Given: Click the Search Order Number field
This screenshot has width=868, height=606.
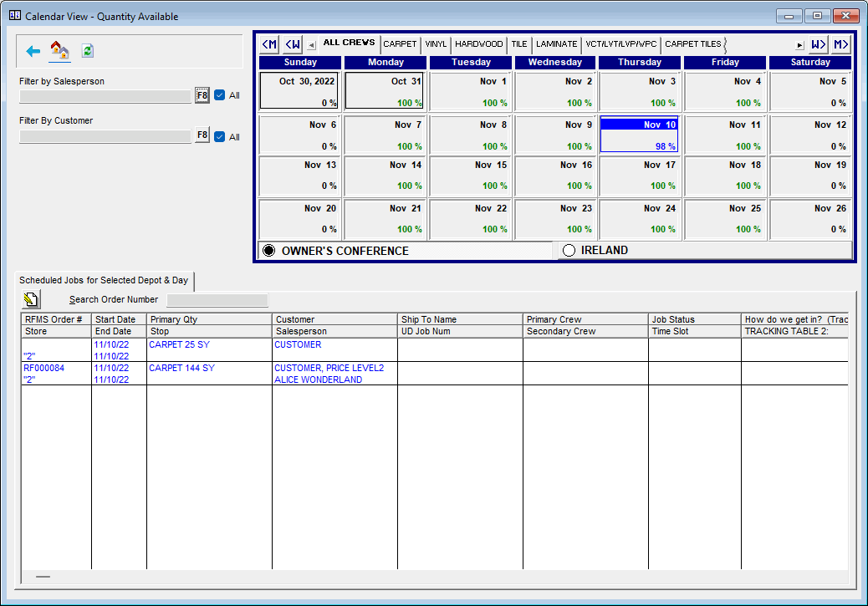Looking at the screenshot, I should (217, 300).
